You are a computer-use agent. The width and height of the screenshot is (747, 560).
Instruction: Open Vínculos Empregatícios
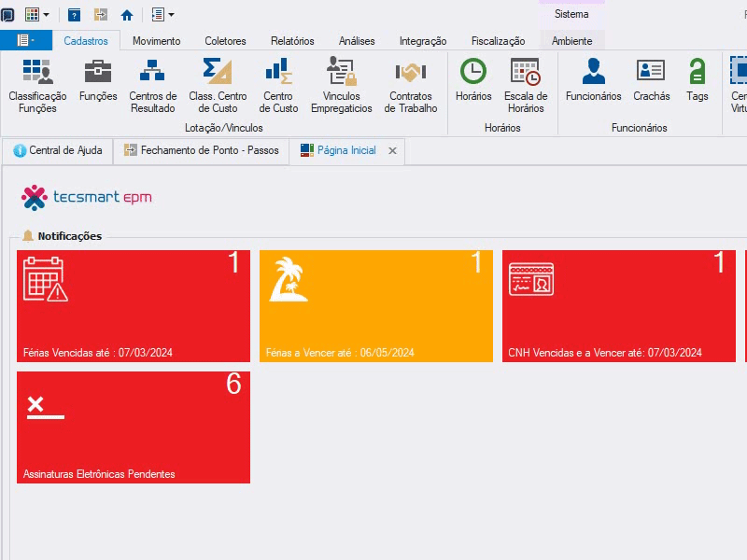(x=342, y=86)
